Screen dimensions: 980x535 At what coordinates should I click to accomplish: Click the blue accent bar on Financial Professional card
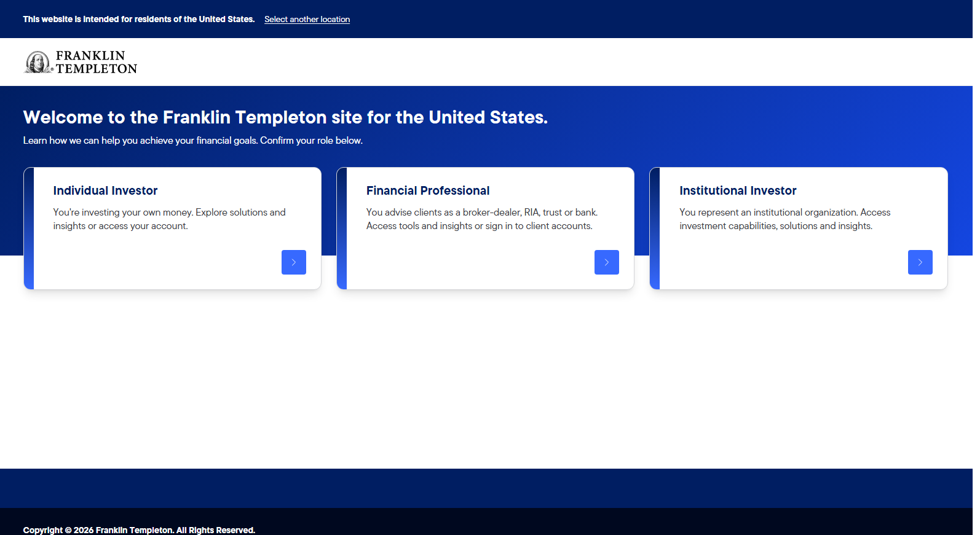tap(342, 228)
